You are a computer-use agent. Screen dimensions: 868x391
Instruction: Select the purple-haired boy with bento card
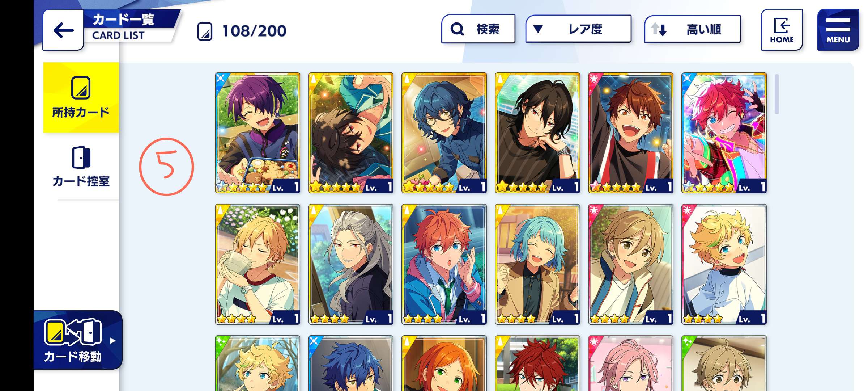pos(258,133)
